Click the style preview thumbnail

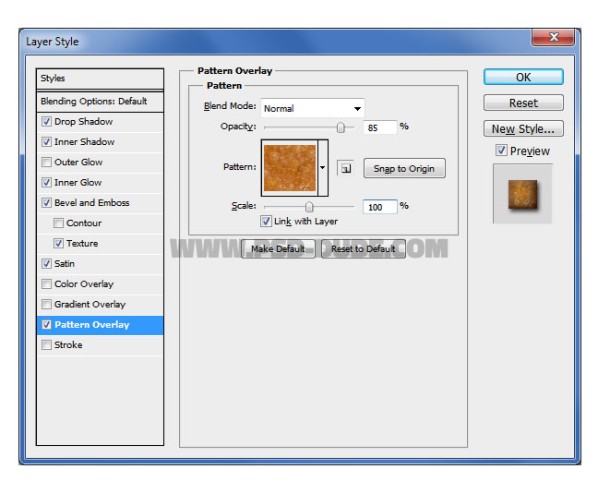(523, 194)
